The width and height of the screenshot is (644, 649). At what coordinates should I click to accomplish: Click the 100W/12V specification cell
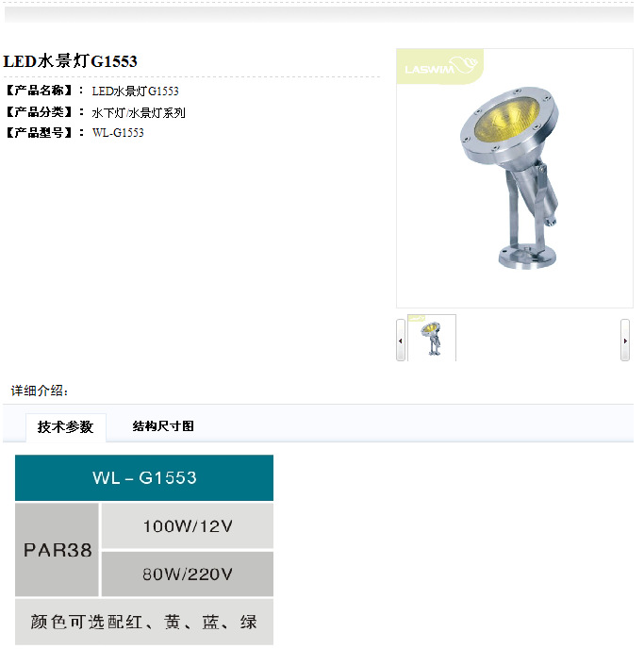coord(188,526)
